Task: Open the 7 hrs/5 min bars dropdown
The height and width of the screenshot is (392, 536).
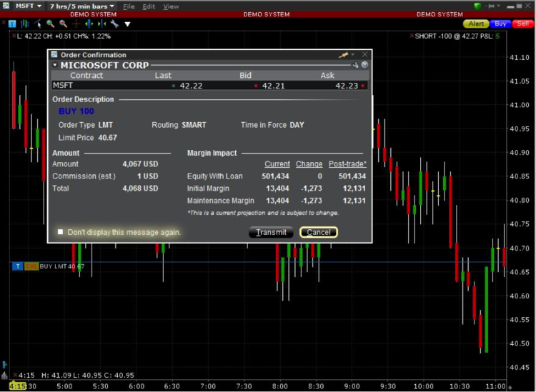Action: [82, 6]
